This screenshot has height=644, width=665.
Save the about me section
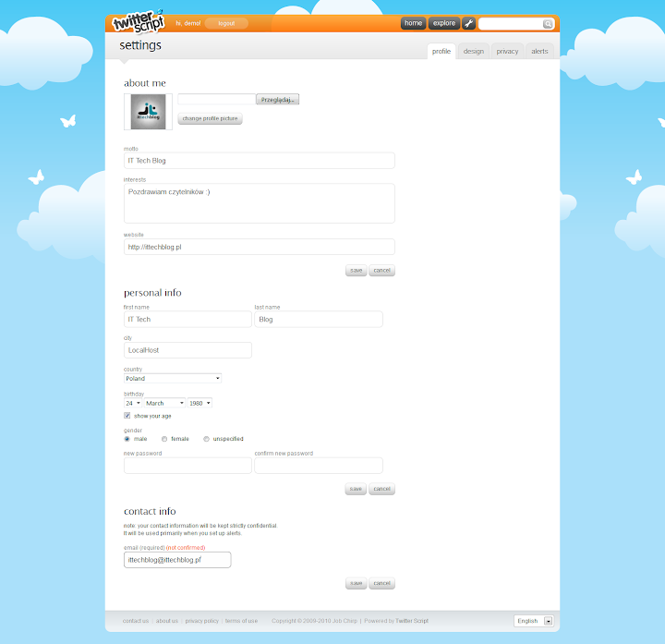pos(357,270)
